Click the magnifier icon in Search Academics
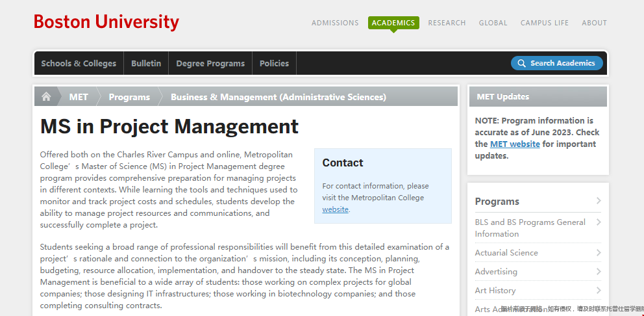This screenshot has width=644, height=316. click(x=521, y=63)
